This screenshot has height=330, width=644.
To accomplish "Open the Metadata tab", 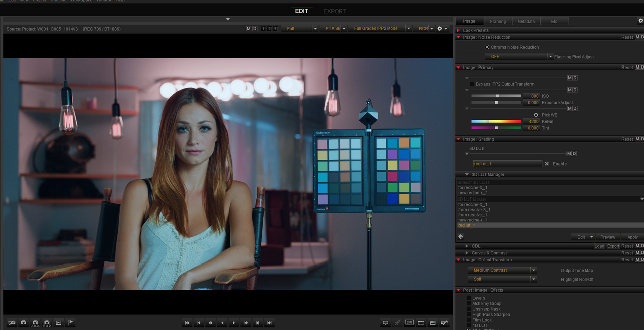I will click(526, 21).
